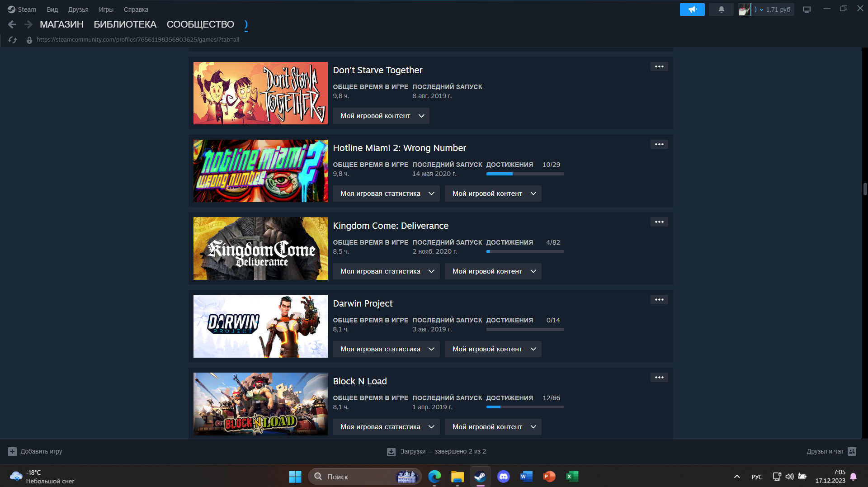Open options for Block N Load (three dots)
868x487 pixels.
click(x=659, y=378)
